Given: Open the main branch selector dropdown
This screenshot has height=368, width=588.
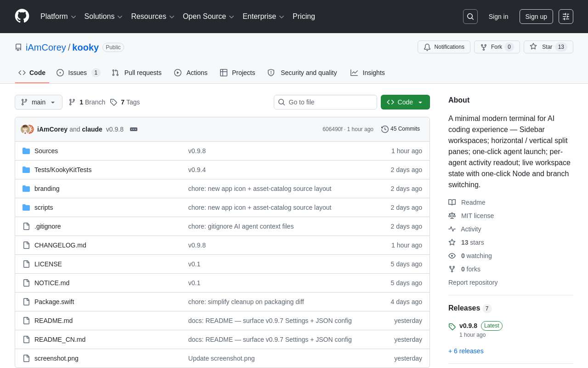Looking at the screenshot, I should [39, 102].
